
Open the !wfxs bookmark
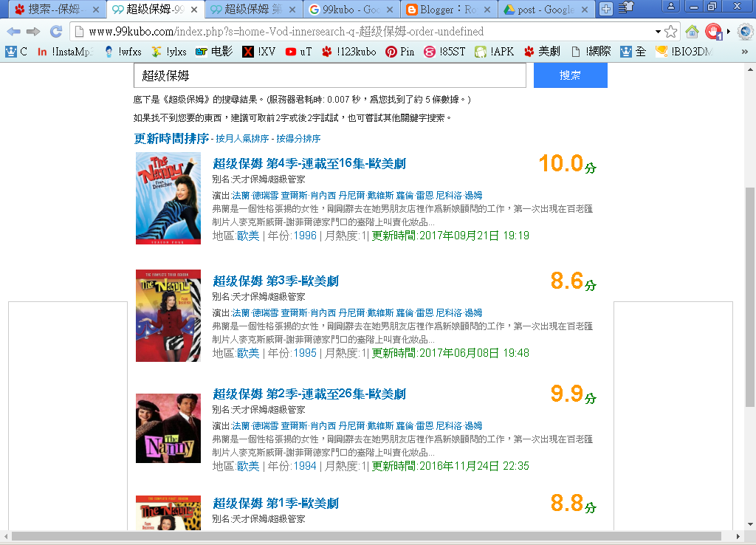123,52
